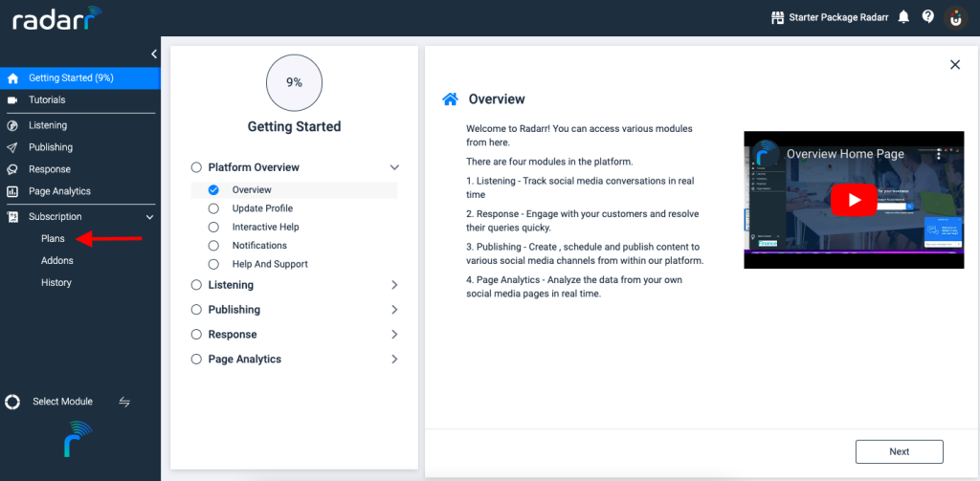Open History under Subscription
Viewport: 980px width, 481px height.
click(x=56, y=282)
